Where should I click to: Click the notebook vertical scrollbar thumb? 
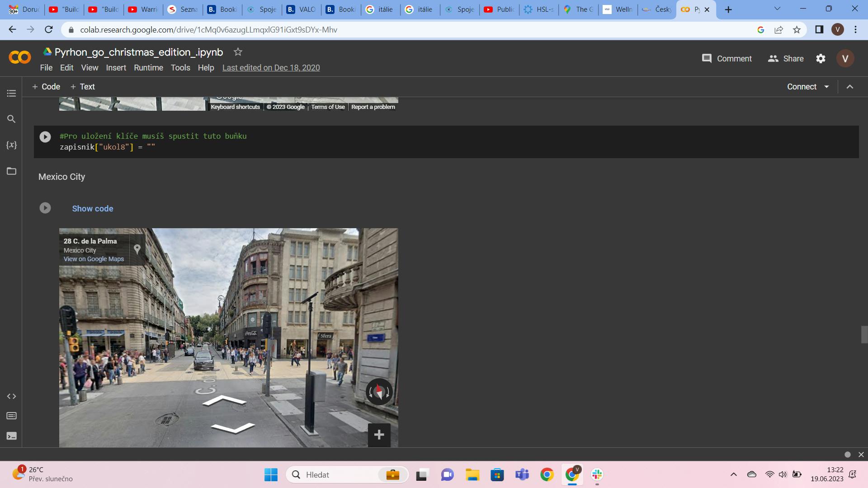[864, 335]
